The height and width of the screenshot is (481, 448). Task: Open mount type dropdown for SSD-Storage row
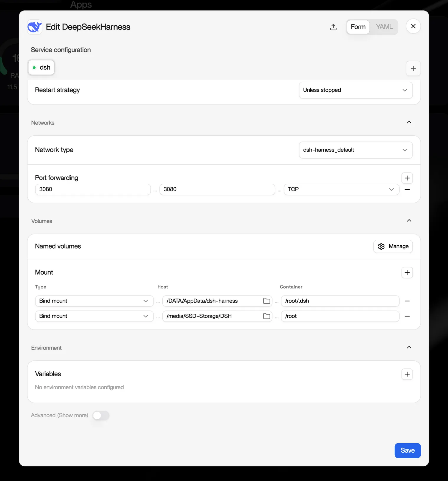pyautogui.click(x=94, y=316)
